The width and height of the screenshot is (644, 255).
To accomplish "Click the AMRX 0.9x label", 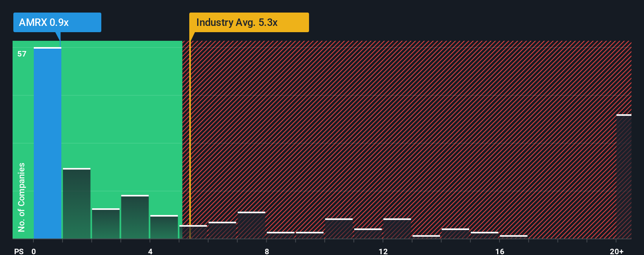I will tap(57, 22).
